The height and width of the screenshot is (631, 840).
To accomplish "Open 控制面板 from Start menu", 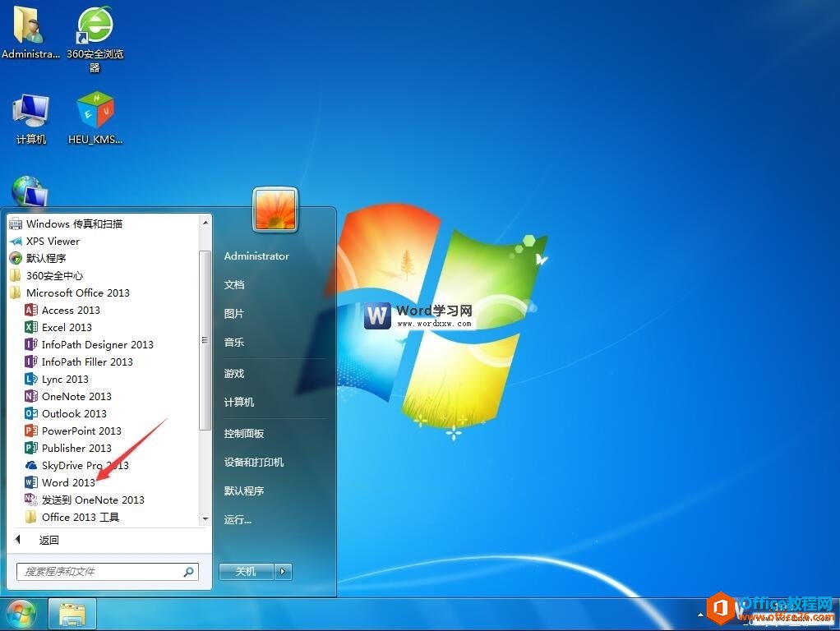I will 244,433.
